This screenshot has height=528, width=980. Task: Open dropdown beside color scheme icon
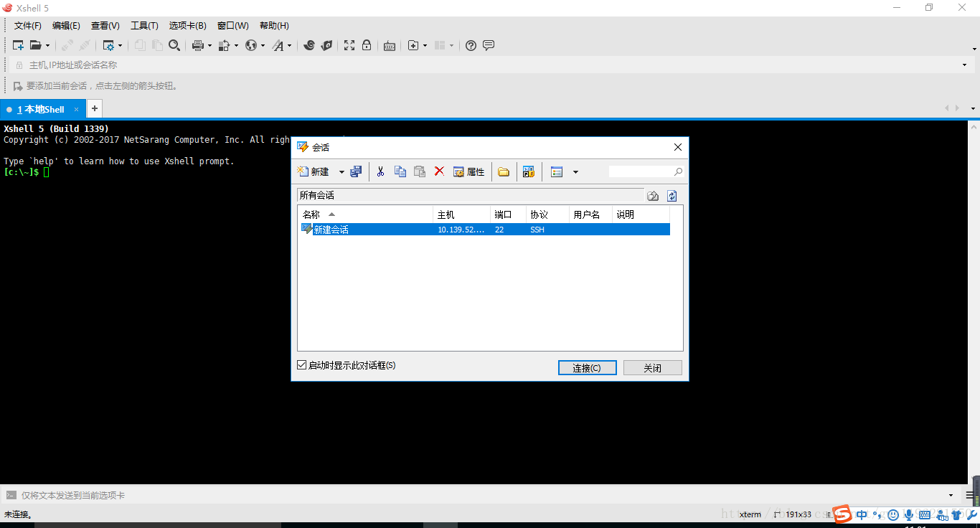point(236,45)
